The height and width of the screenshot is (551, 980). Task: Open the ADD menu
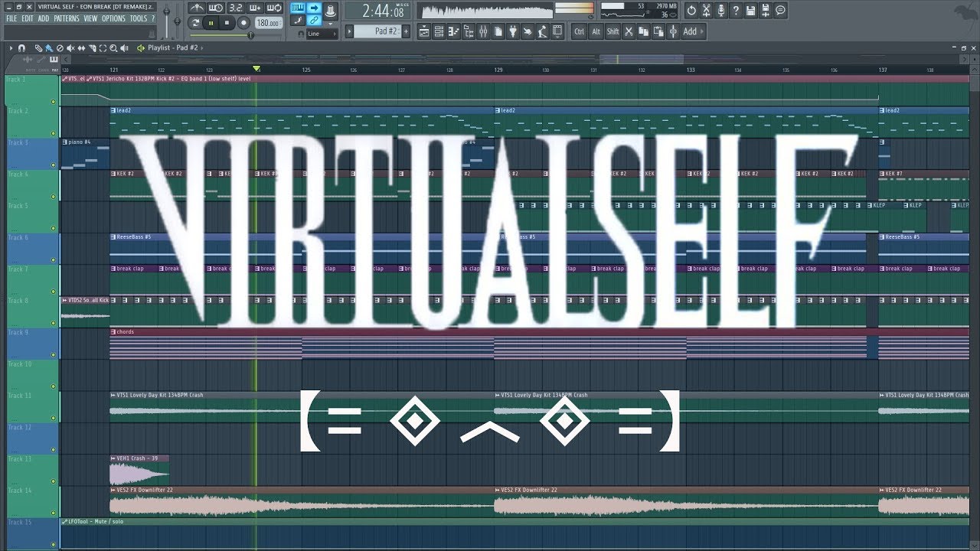pos(44,18)
